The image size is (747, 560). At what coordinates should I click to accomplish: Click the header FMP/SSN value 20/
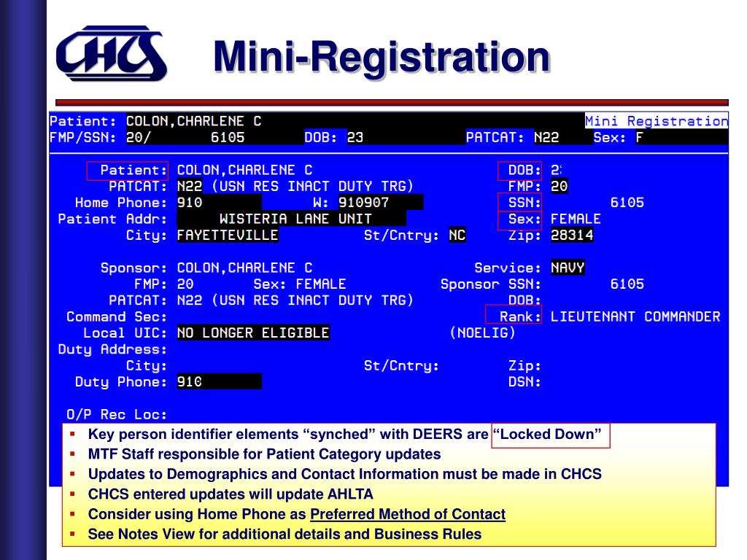pyautogui.click(x=139, y=138)
